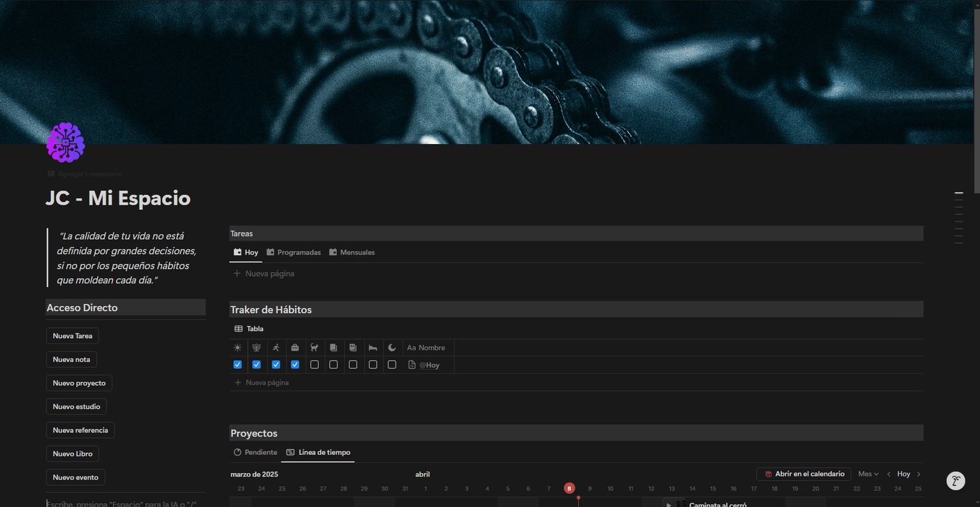Click the crescent moon column header icon
This screenshot has width=980, height=507.
[392, 348]
